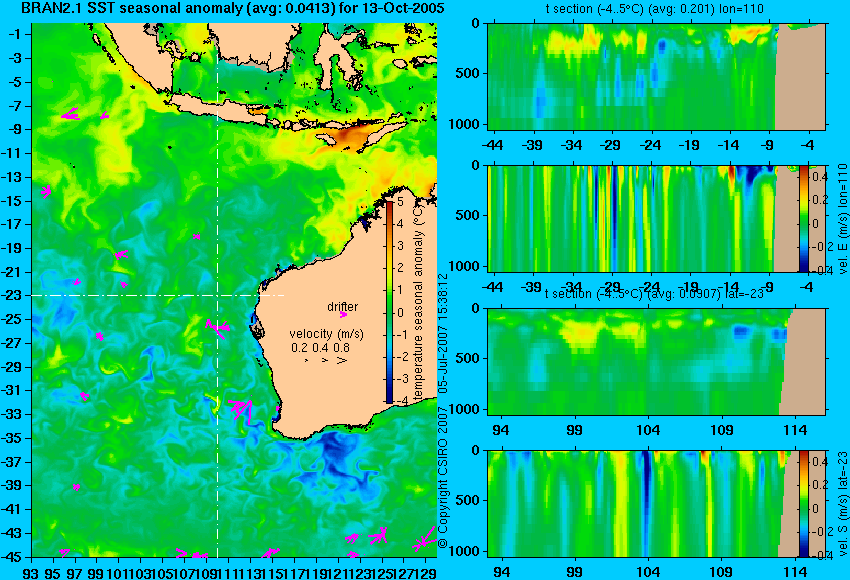Click '114' longitude tick under southward velocity section

pyautogui.click(x=795, y=572)
